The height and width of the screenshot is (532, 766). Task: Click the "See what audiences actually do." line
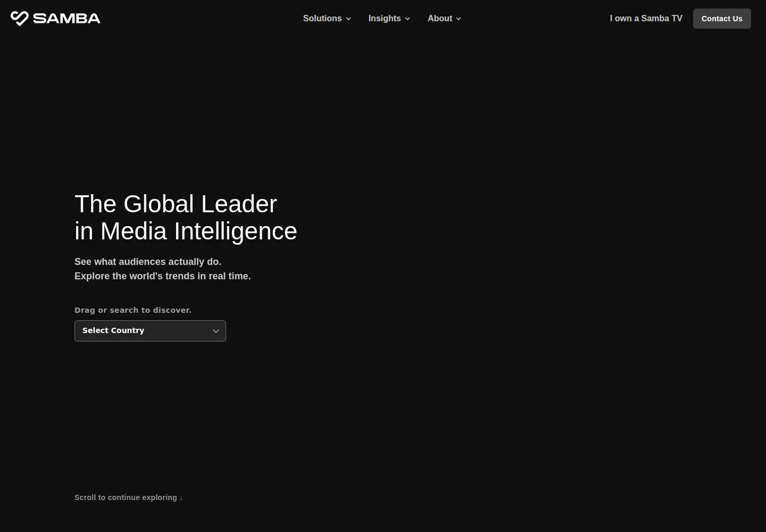click(x=148, y=262)
